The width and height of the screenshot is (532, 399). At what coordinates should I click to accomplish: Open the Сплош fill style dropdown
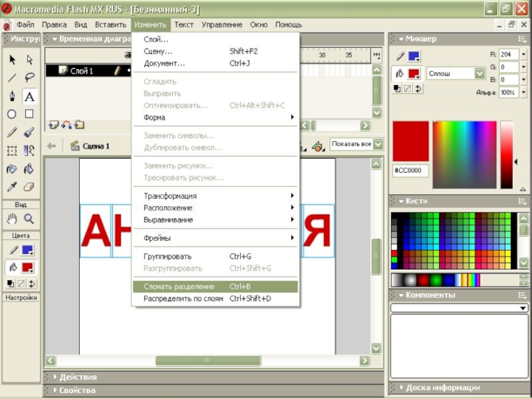click(479, 73)
